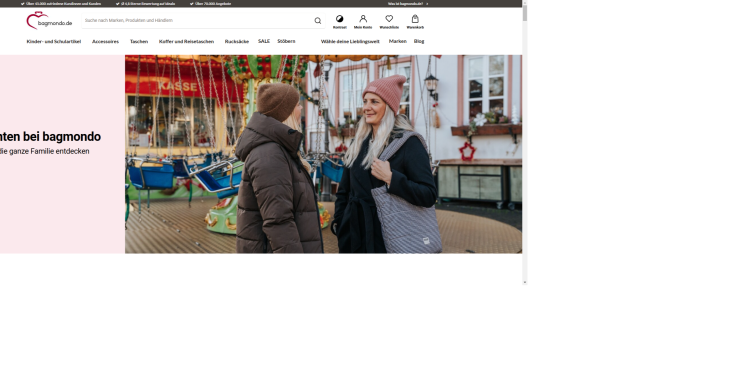Viewport: 750px width, 375px height.
Task: Click the hero banner photo of two women
Action: [323, 154]
